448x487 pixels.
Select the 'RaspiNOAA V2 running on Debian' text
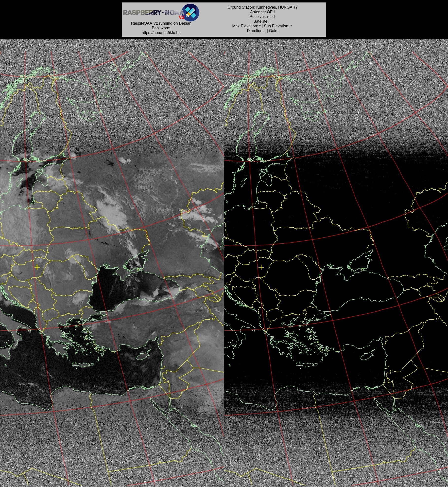(161, 23)
